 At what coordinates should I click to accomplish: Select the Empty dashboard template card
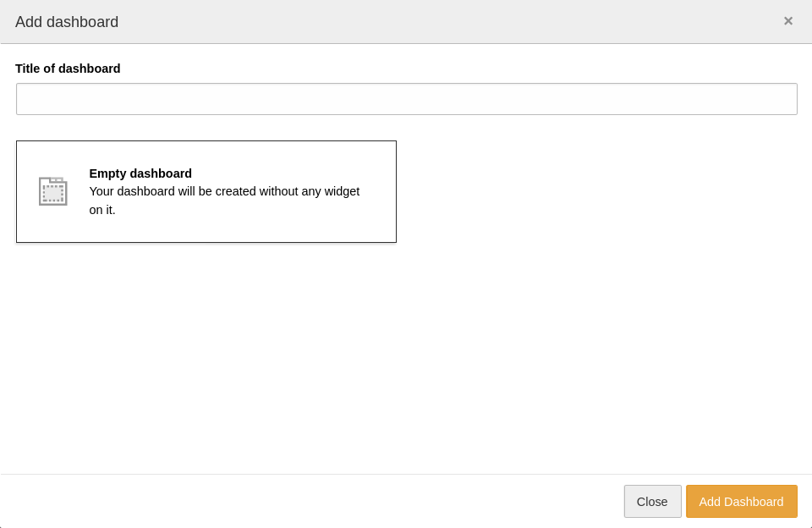(x=206, y=192)
